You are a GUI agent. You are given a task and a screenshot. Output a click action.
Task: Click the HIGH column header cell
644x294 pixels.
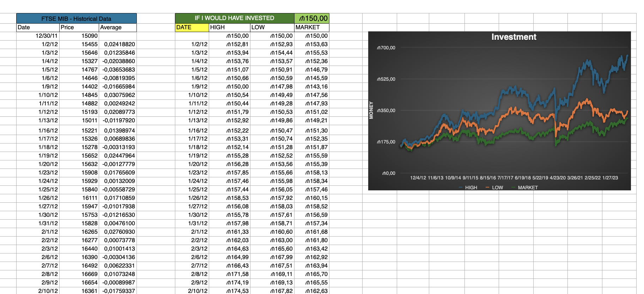(x=229, y=27)
